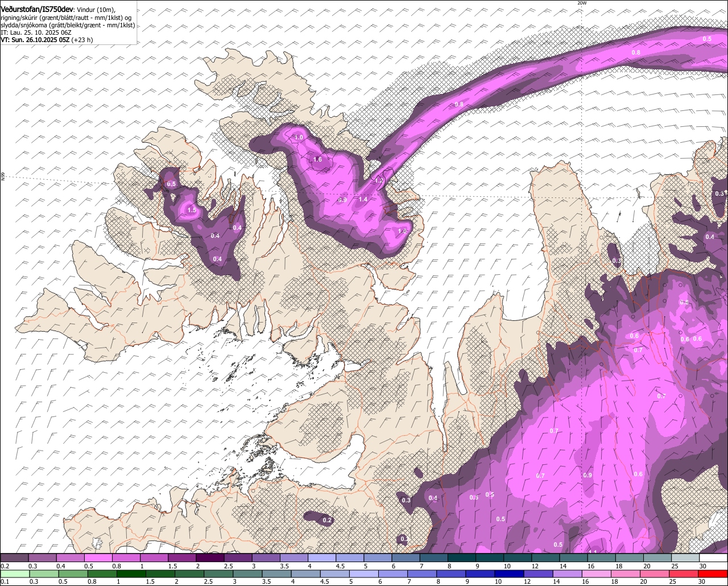Select bottom legend swatch between 1 and 1.5

coord(131,574)
